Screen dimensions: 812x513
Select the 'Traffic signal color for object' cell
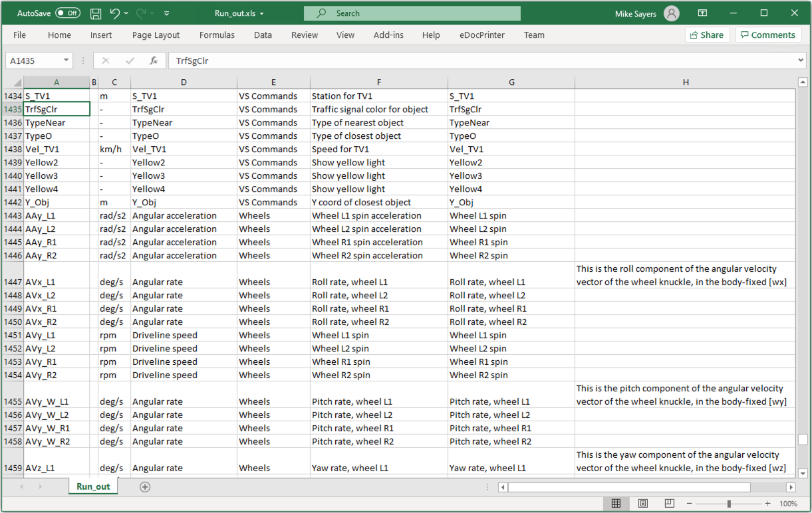[x=379, y=109]
